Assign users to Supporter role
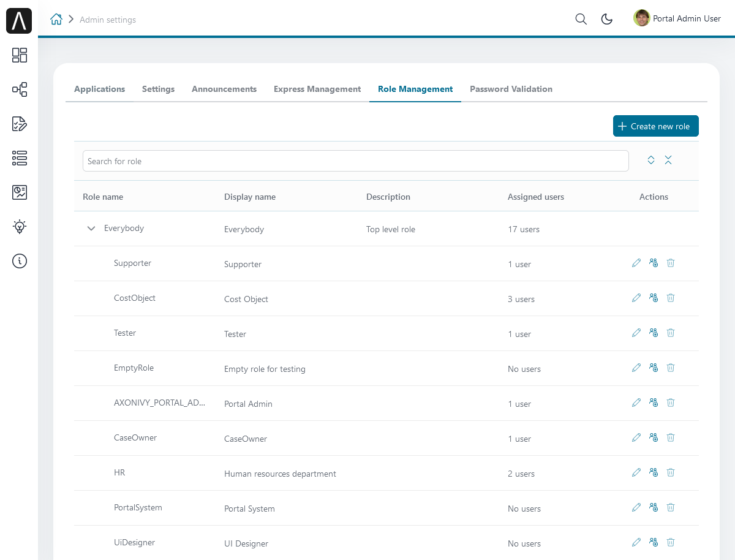Viewport: 735px width, 560px height. tap(654, 263)
